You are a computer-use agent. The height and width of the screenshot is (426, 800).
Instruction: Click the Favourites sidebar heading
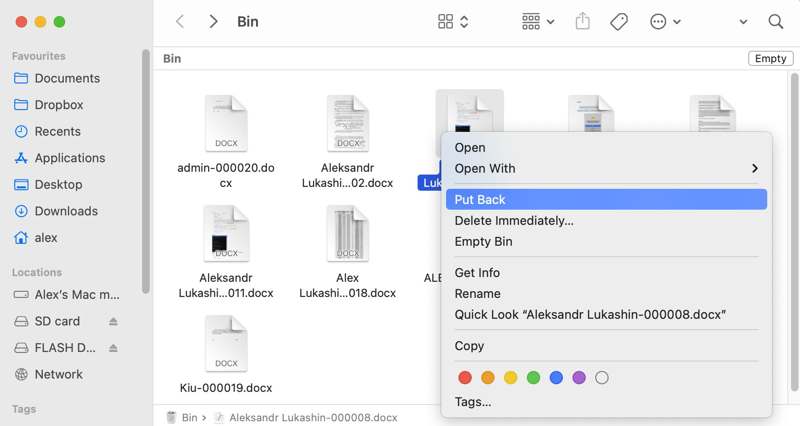(x=39, y=56)
